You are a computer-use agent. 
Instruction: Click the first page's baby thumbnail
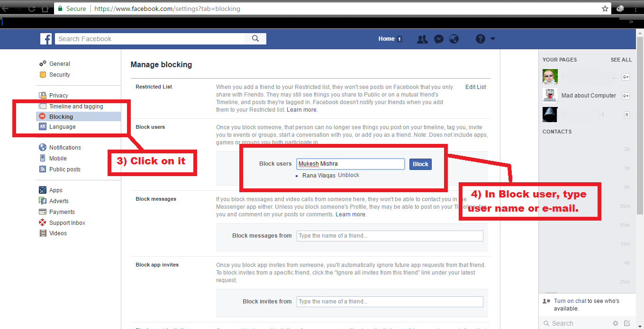coord(550,76)
